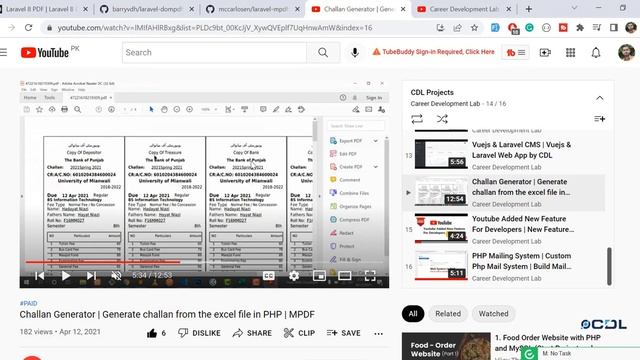Open a new Chrome tab

click(x=529, y=9)
